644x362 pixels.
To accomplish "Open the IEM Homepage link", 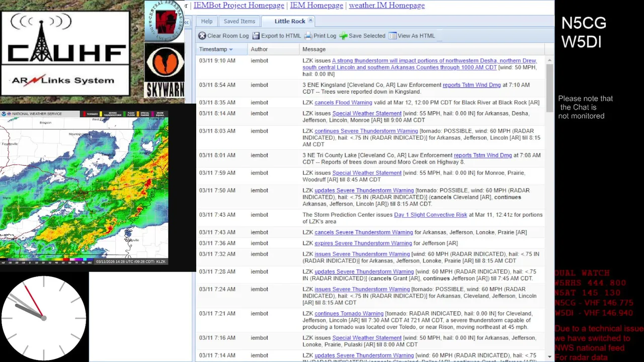I will (x=316, y=6).
